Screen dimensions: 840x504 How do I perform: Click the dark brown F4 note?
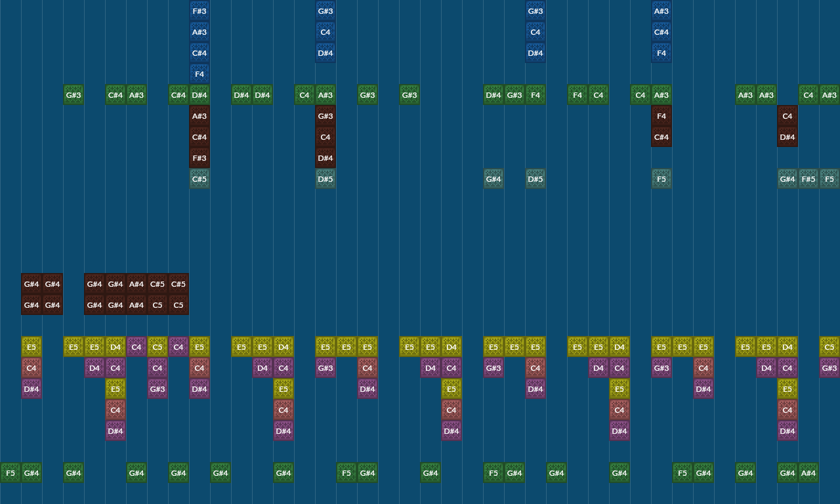click(661, 116)
